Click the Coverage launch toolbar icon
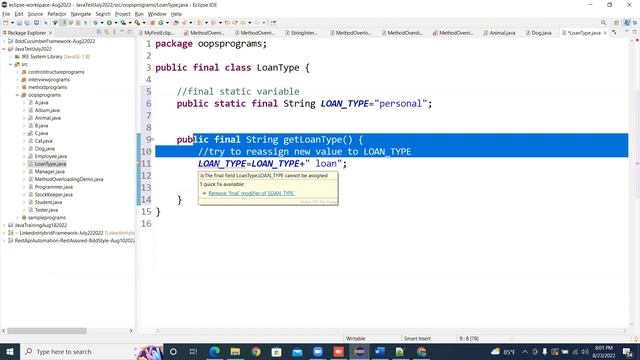 123,23
